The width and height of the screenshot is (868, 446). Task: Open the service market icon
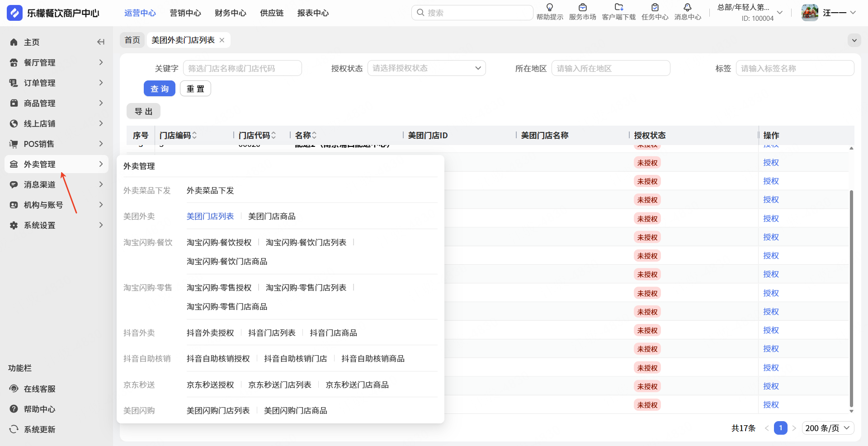click(x=582, y=8)
